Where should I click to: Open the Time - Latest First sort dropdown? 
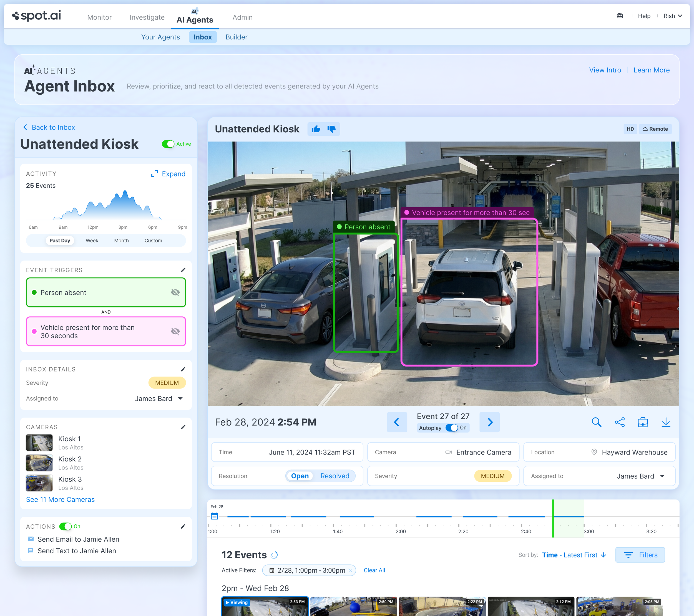(x=574, y=555)
